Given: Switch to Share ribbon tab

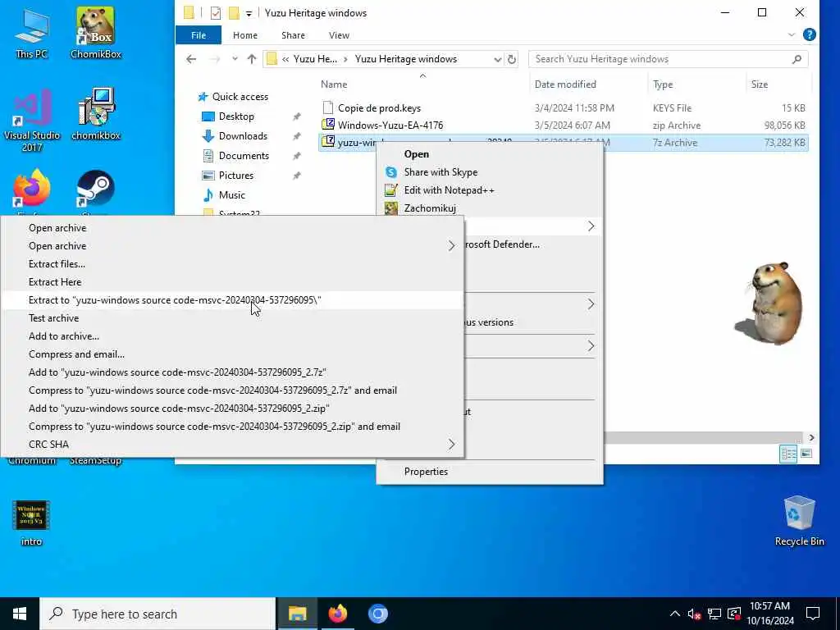Looking at the screenshot, I should [293, 34].
